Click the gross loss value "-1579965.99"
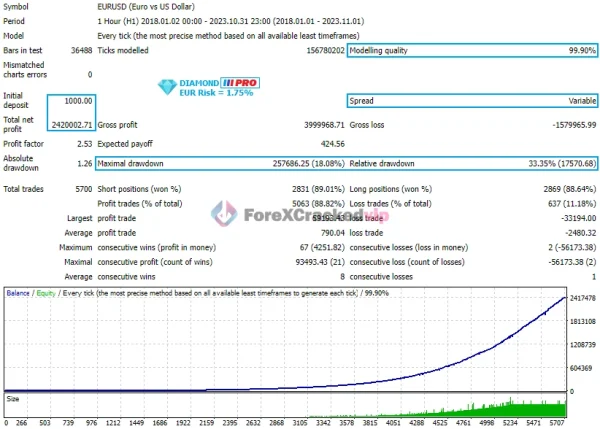Viewport: 600px width, 429px height. 574,125
